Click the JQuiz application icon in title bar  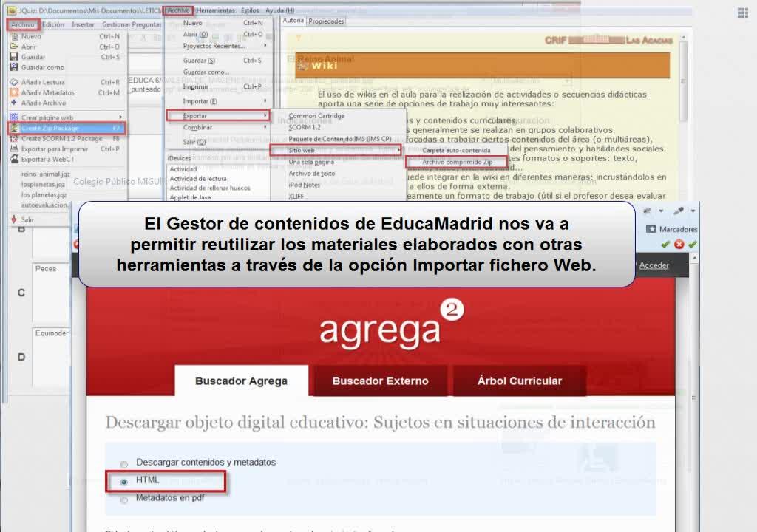pos(12,10)
